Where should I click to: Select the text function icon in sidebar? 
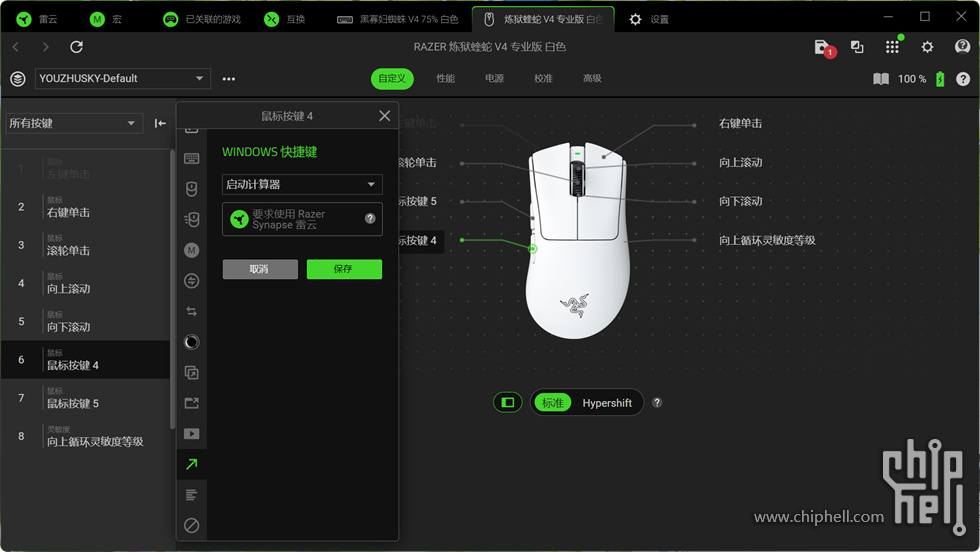[x=192, y=494]
